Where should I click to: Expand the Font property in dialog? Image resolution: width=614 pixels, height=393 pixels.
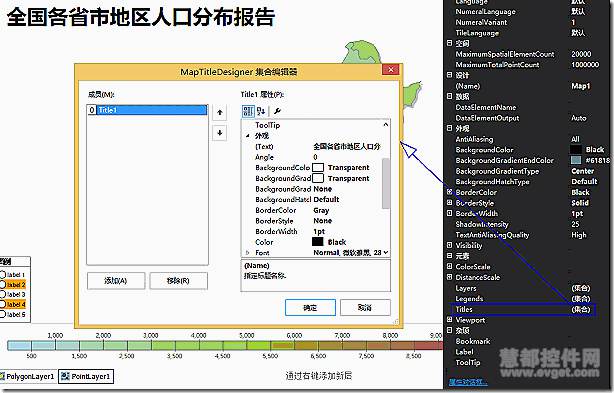tap(247, 252)
